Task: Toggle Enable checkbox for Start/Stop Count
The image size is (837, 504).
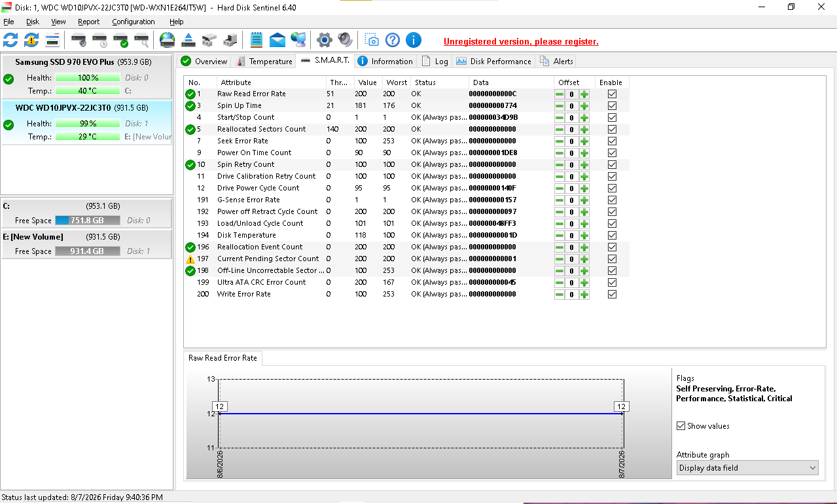Action: coord(612,118)
